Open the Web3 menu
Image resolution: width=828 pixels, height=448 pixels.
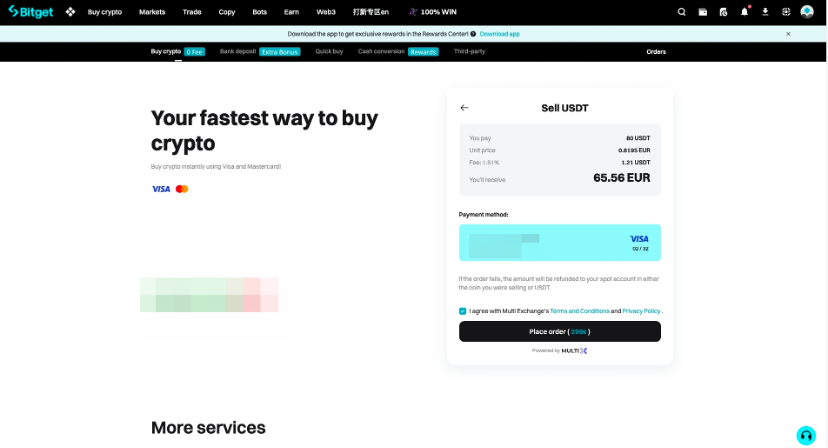coord(326,12)
